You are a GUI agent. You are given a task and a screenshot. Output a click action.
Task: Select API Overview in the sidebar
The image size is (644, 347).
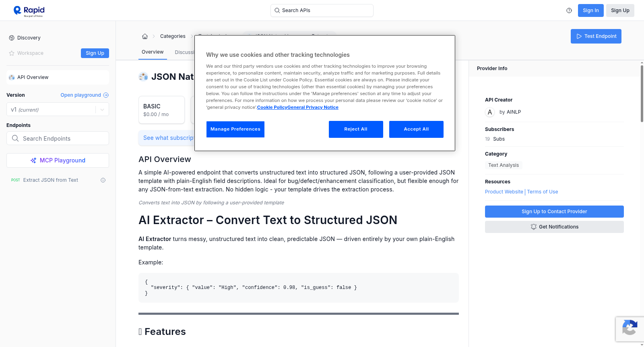[x=58, y=77]
